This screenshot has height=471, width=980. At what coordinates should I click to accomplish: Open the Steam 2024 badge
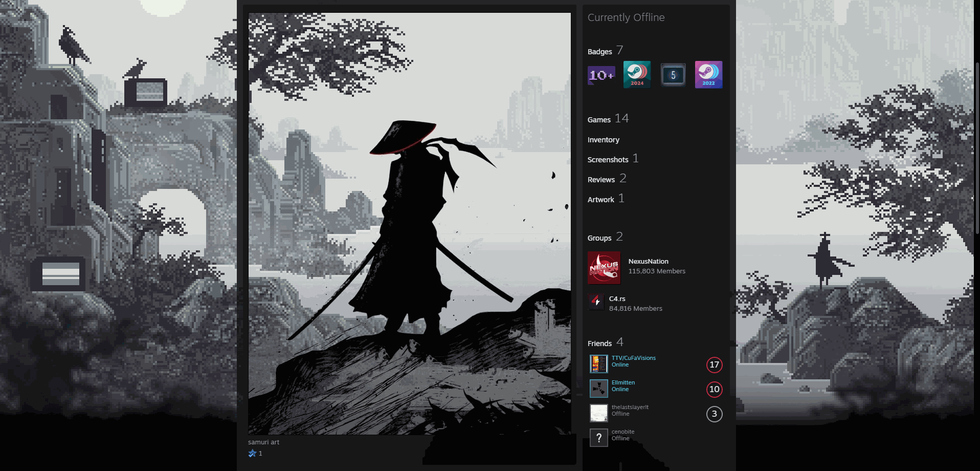[637, 75]
